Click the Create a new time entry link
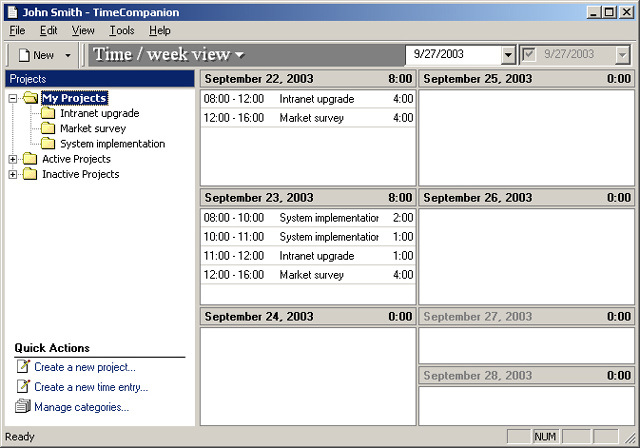Image resolution: width=640 pixels, height=448 pixels. tap(91, 387)
